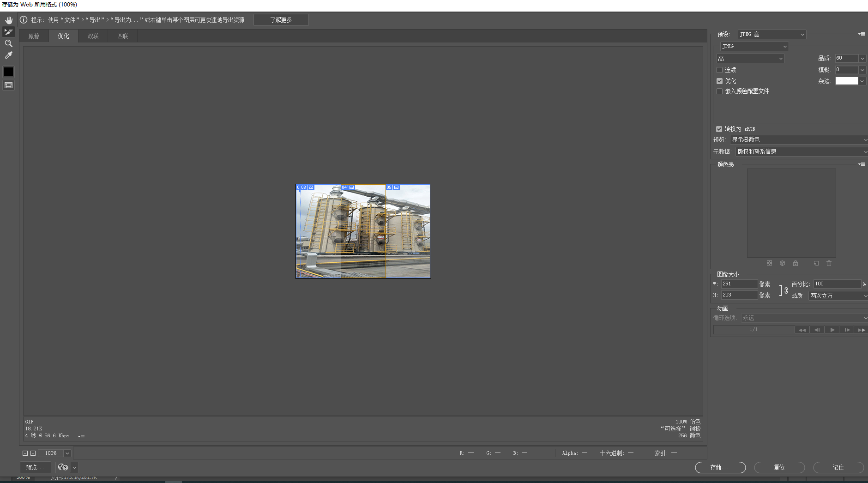
Task: Disable the 优化 (Optimized) checkbox
Action: 720,80
